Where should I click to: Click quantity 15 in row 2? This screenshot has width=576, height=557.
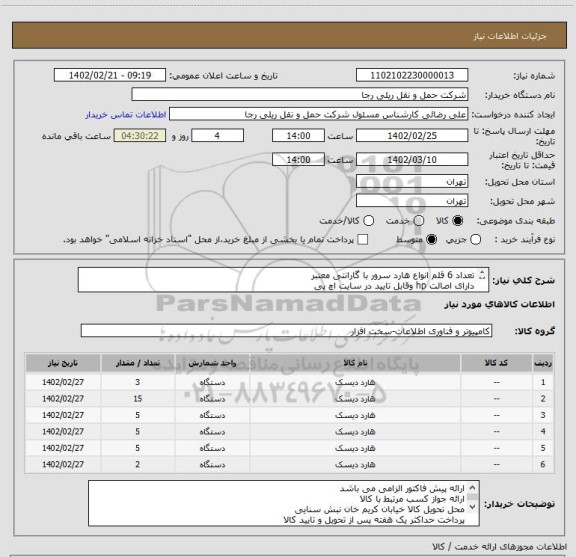coord(137,399)
